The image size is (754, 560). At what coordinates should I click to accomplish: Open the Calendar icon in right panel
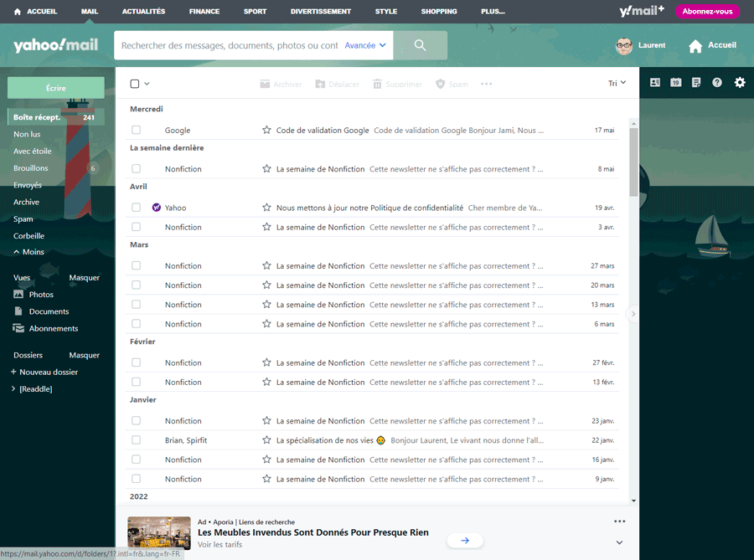point(675,83)
